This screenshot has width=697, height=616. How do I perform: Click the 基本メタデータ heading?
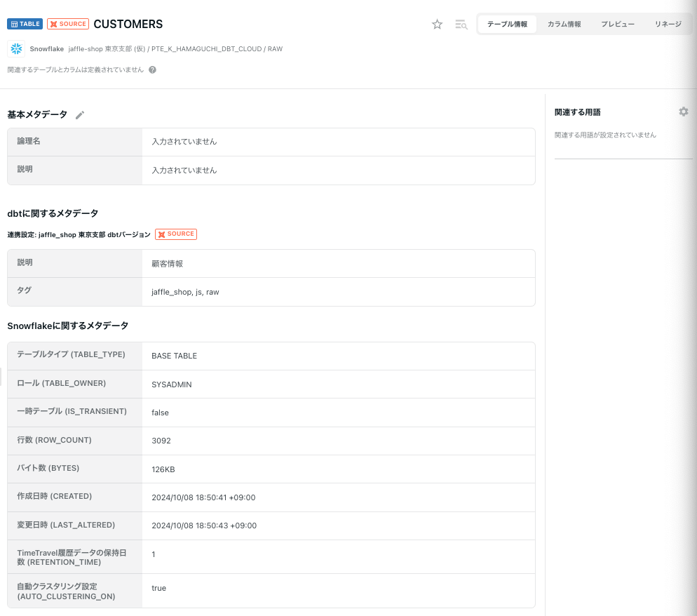[37, 115]
